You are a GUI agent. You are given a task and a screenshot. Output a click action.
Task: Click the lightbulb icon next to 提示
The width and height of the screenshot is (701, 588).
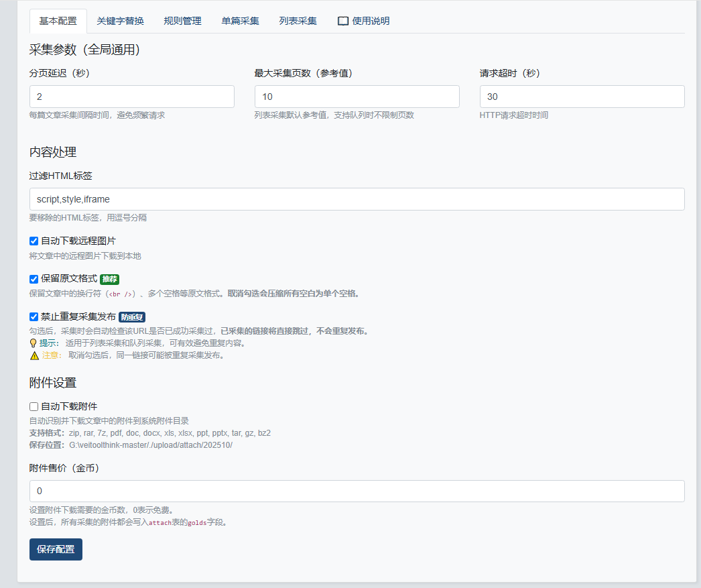(x=34, y=343)
